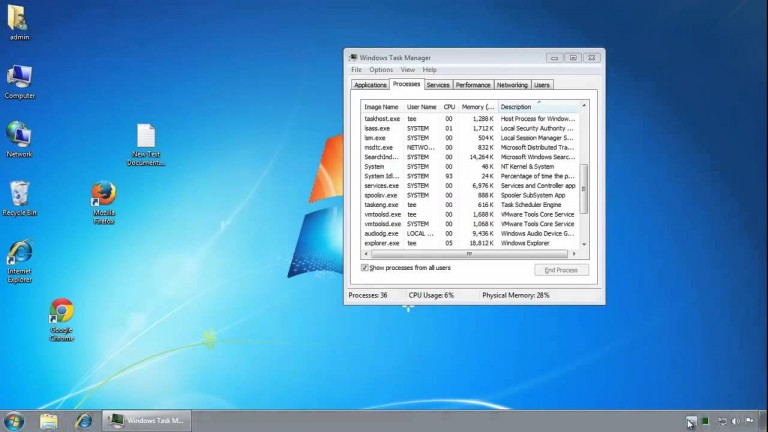The height and width of the screenshot is (432, 768).
Task: Sort by Memory column header
Action: click(478, 107)
